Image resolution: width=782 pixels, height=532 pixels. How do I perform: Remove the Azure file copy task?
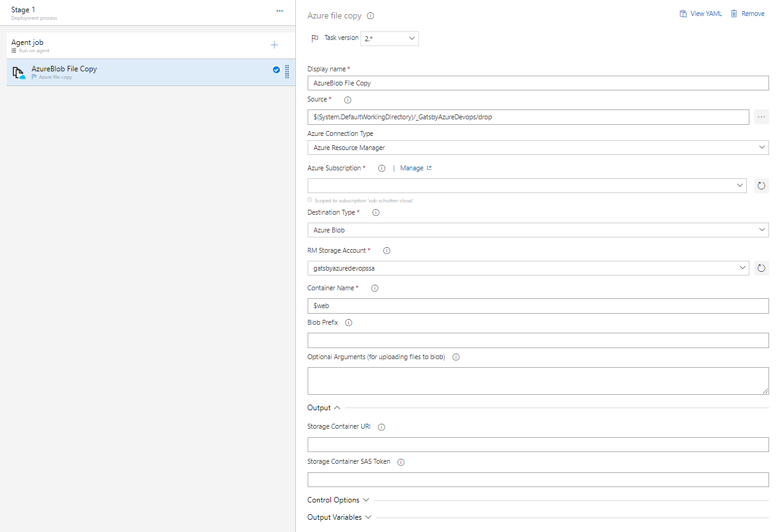point(748,14)
